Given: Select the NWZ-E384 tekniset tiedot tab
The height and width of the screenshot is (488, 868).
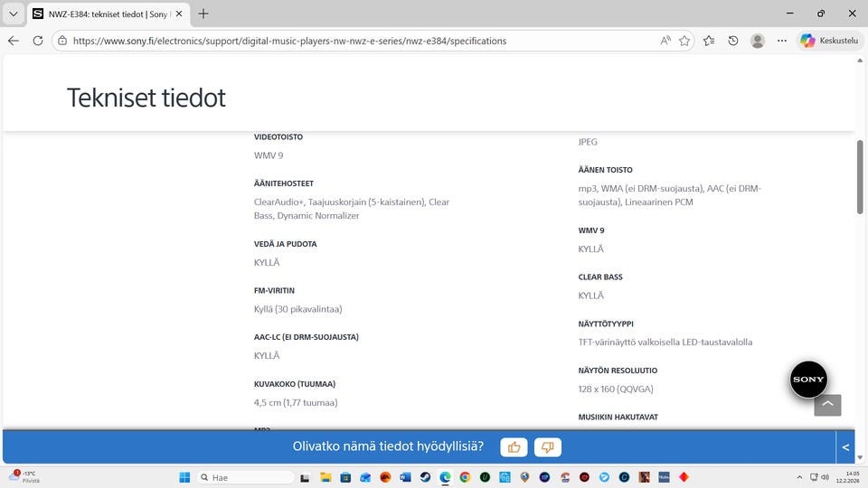Looking at the screenshot, I should point(108,14).
